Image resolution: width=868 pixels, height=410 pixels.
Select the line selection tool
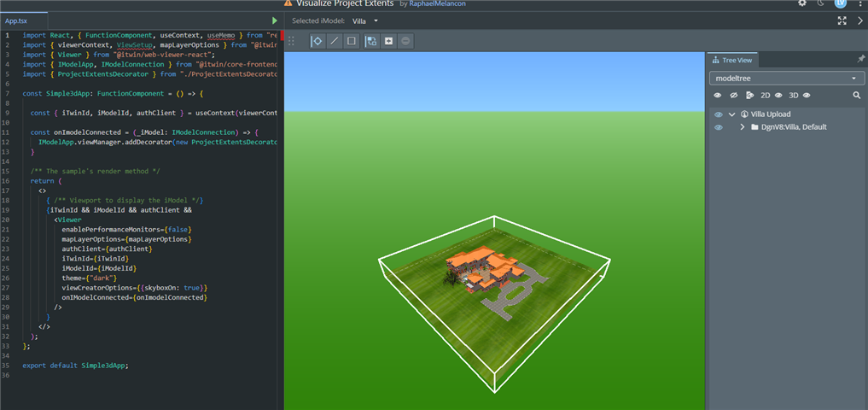334,41
